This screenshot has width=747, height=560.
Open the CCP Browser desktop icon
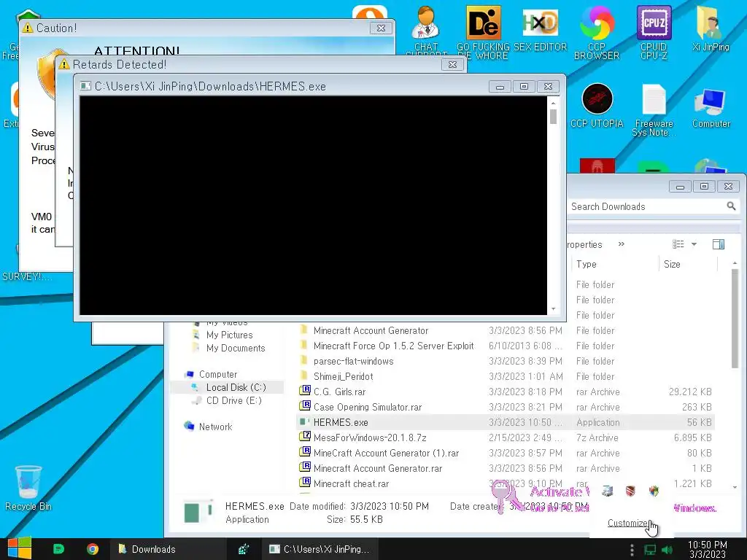(597, 32)
